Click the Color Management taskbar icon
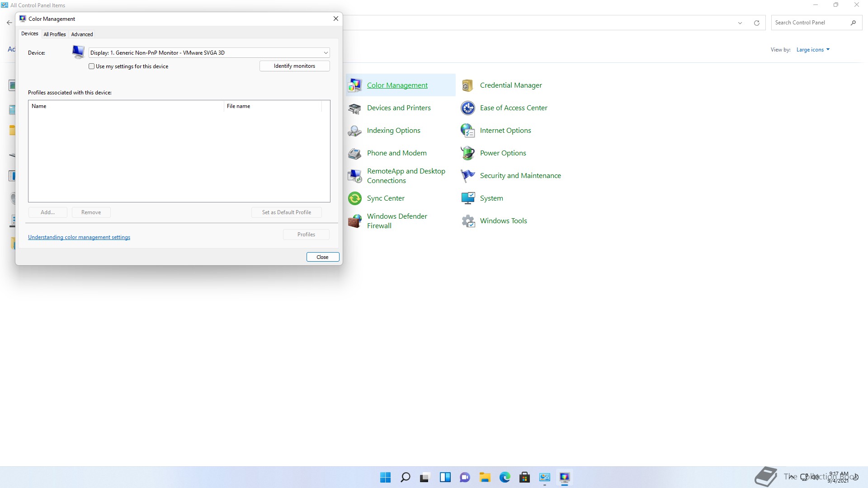The image size is (868, 488). click(565, 477)
